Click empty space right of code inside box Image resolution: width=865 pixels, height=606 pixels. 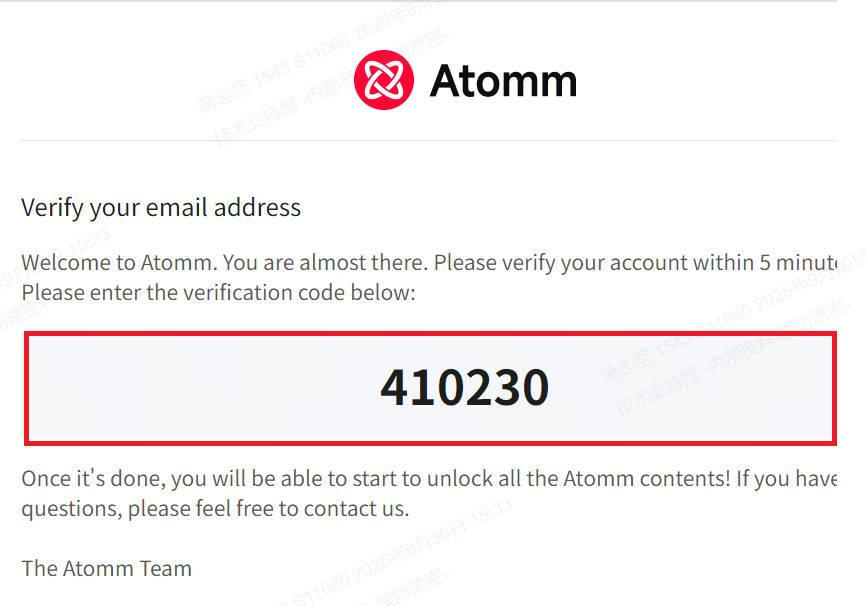[700, 388]
